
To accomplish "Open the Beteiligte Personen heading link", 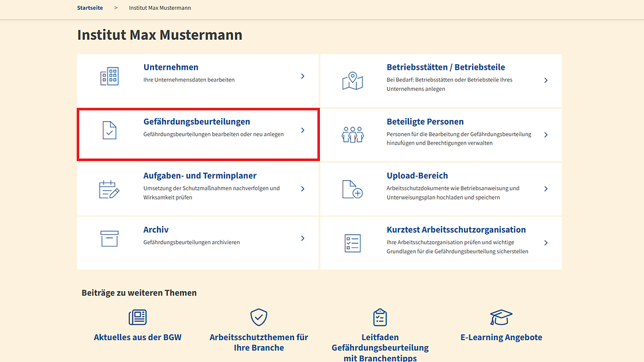I will pos(425,122).
